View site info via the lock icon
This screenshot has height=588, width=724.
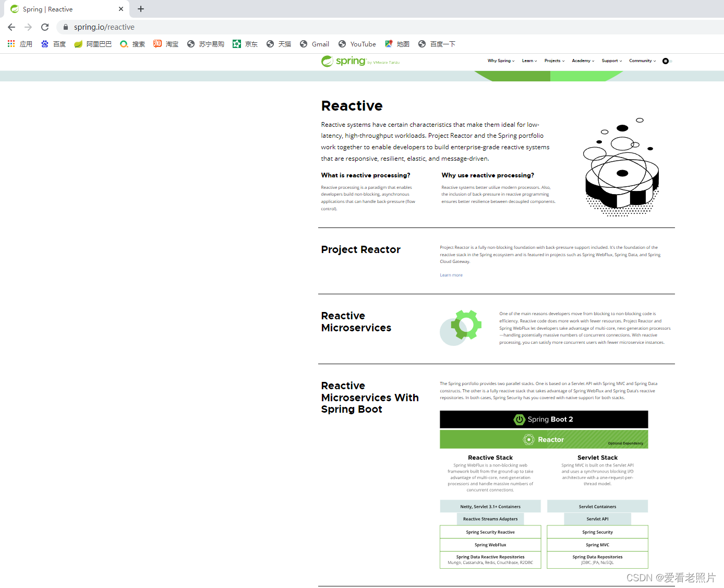(x=66, y=27)
